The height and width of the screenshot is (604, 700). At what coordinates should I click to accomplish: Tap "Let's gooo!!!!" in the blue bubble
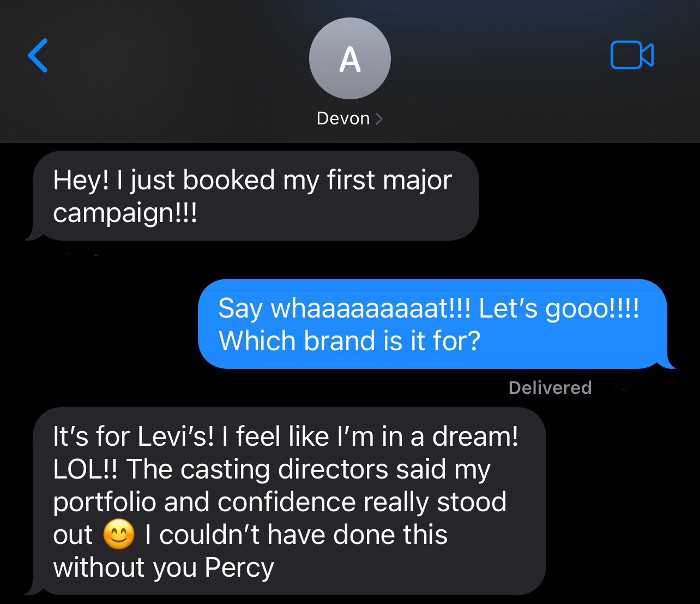click(x=559, y=309)
